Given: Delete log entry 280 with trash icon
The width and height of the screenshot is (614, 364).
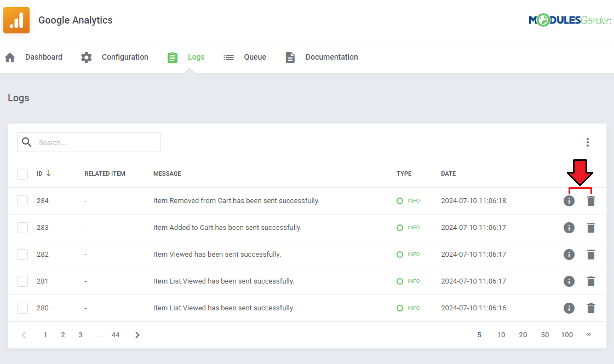Looking at the screenshot, I should coord(591,308).
